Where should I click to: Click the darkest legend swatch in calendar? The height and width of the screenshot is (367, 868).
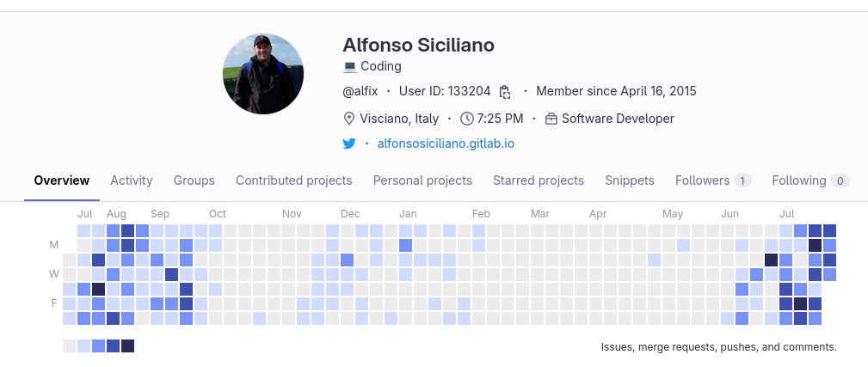(x=127, y=346)
